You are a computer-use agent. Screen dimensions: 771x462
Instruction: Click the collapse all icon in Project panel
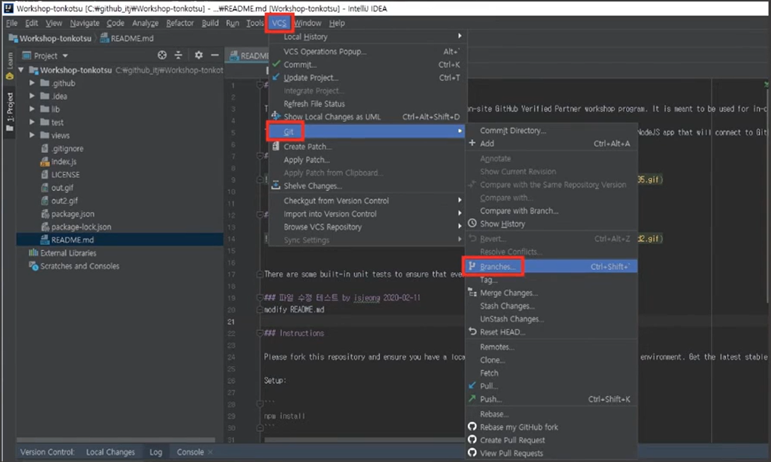coord(178,55)
